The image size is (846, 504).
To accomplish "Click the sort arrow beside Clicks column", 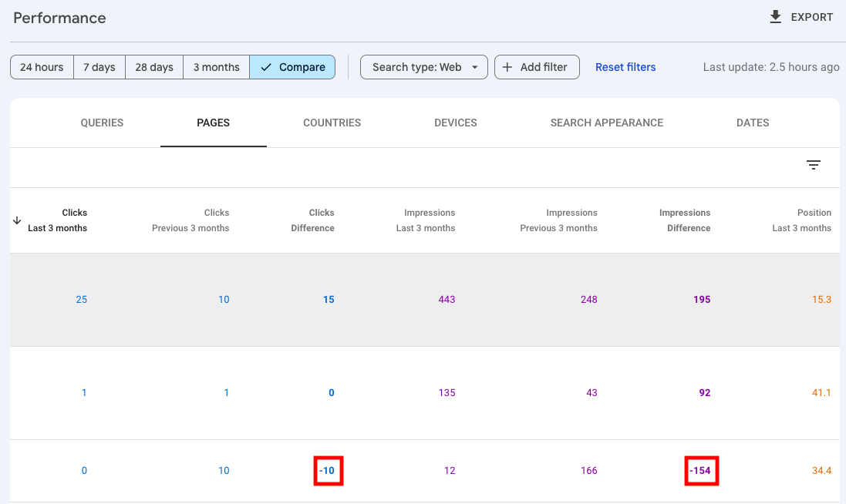I will coord(17,220).
